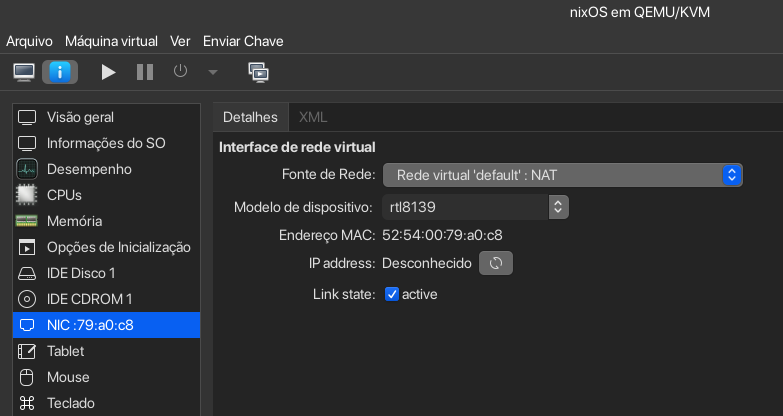The image size is (783, 416).
Task: Select Mouse input device entry
Action: pos(106,377)
